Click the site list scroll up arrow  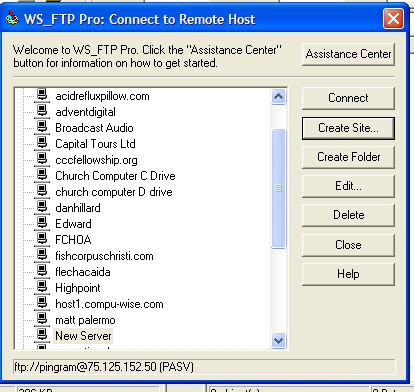tap(278, 97)
